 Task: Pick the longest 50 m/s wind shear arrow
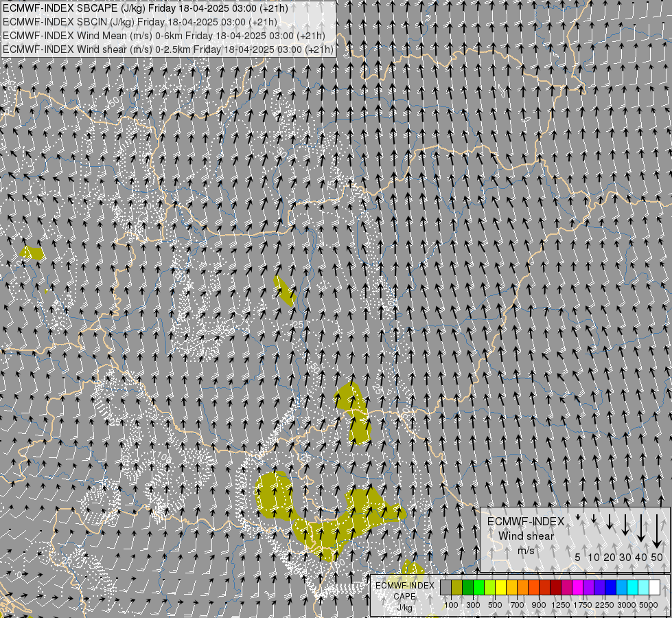[657, 531]
